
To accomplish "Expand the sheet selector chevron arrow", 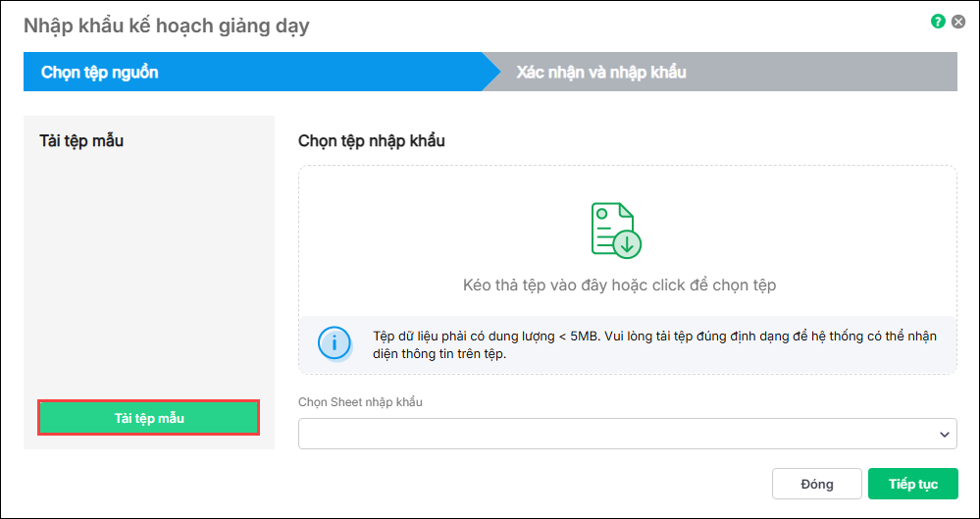I will click(x=945, y=435).
